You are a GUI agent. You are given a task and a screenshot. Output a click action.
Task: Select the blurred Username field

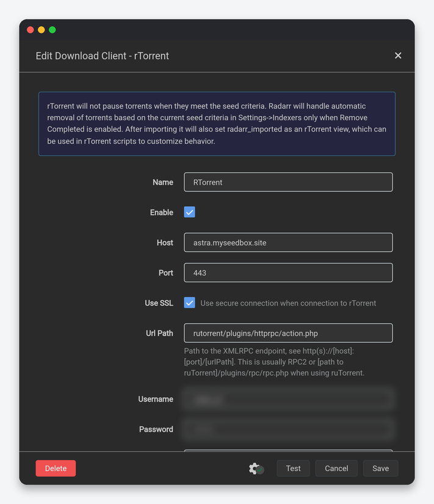pyautogui.click(x=288, y=399)
